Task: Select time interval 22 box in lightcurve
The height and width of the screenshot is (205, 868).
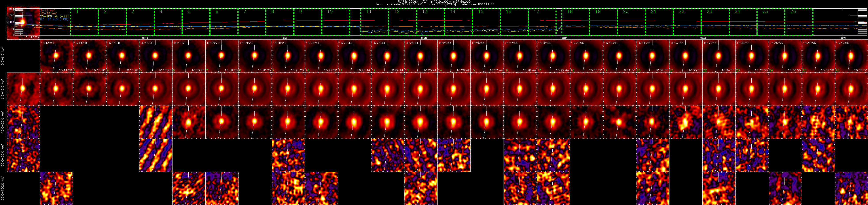Action: coord(687,22)
